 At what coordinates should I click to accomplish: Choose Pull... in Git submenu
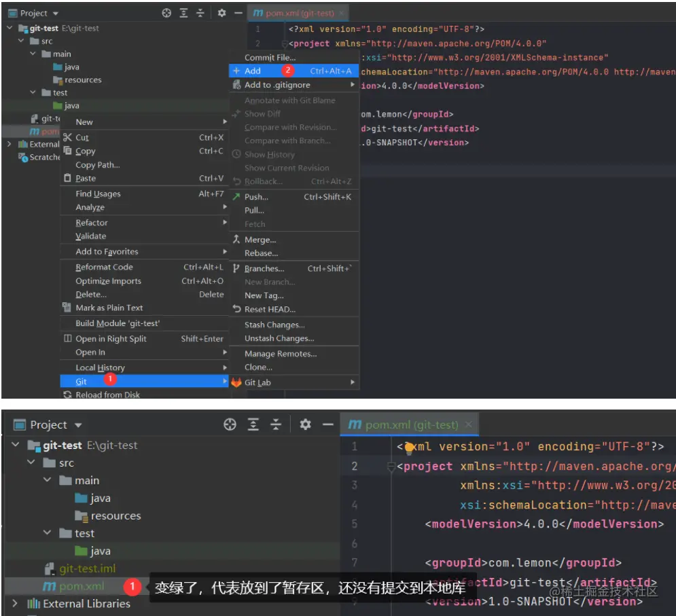pos(294,211)
